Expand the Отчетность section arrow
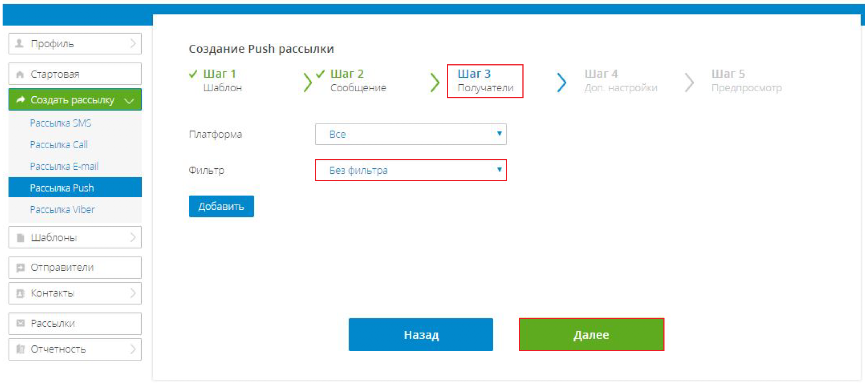Screen dimensions: 868x389 click(133, 349)
